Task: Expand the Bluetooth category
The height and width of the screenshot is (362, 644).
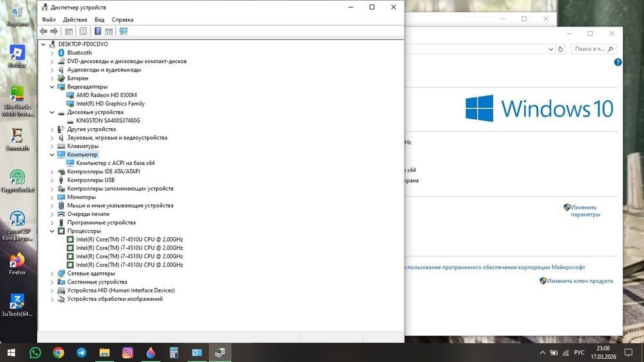Action: [52, 53]
